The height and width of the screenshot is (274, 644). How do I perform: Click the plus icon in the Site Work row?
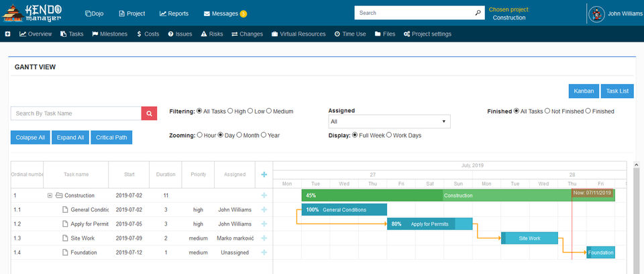pos(264,238)
